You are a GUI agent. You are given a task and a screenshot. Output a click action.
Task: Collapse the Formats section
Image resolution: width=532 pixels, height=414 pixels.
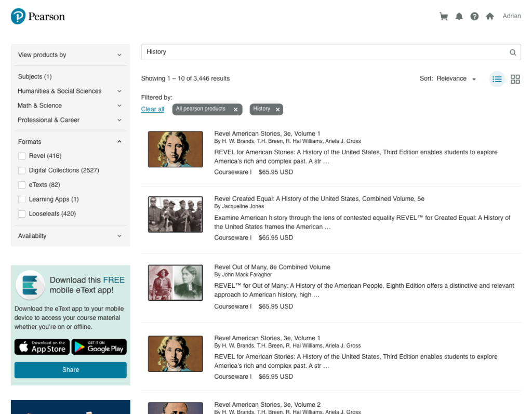tap(119, 141)
